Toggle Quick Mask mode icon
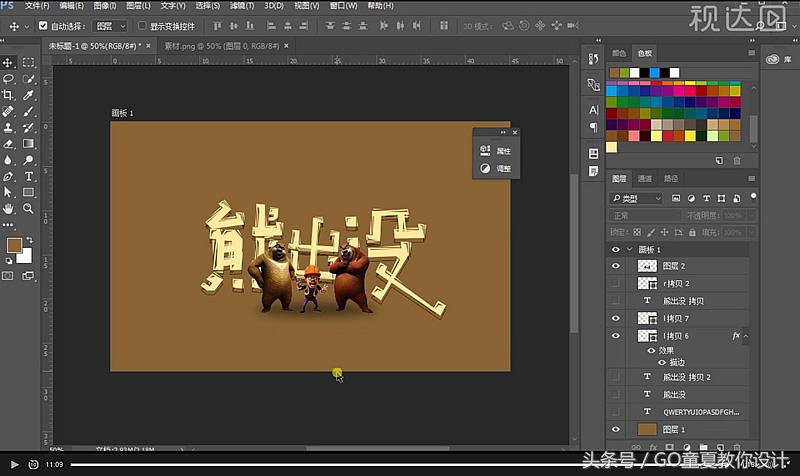 click(x=8, y=276)
